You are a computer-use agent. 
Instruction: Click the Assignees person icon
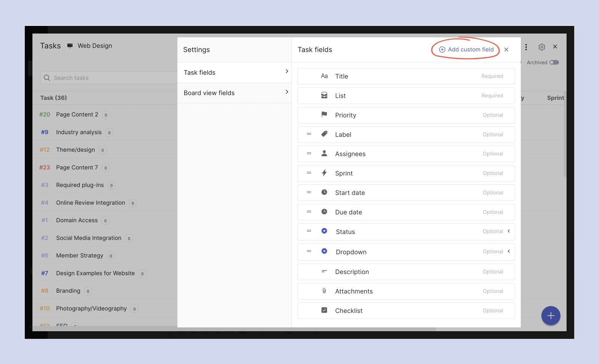(x=324, y=153)
